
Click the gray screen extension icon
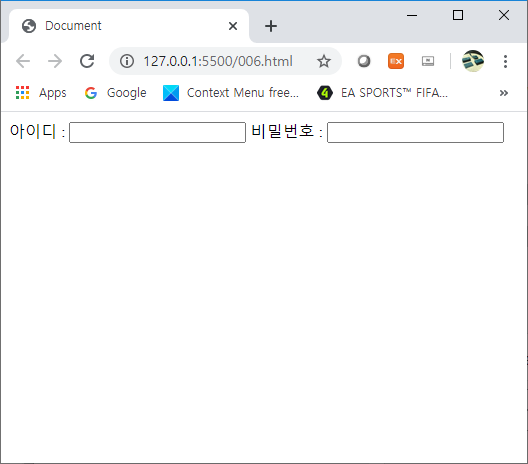[x=428, y=61]
